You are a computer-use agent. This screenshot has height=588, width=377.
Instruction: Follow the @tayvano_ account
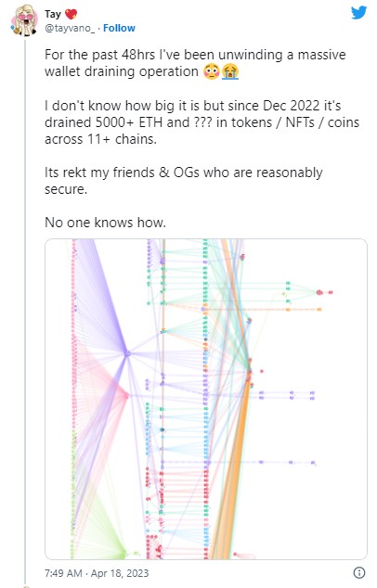pyautogui.click(x=119, y=28)
